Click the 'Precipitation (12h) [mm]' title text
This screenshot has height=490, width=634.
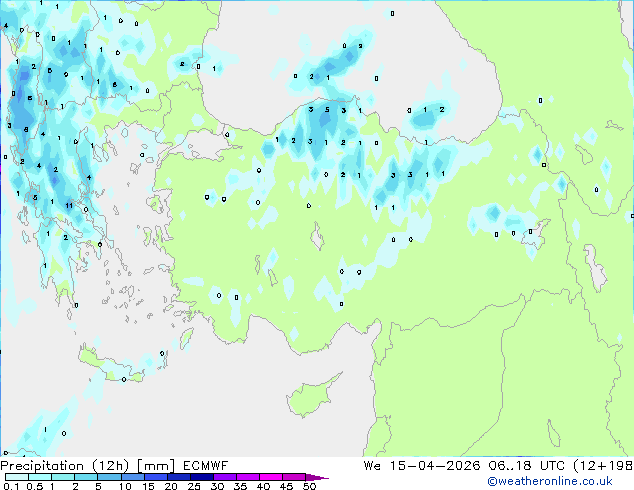point(88,466)
